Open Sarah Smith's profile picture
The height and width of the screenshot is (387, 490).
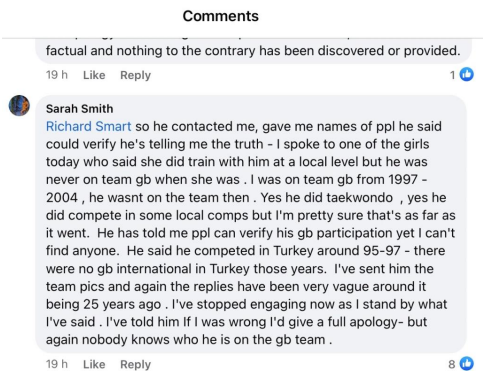coord(19,106)
